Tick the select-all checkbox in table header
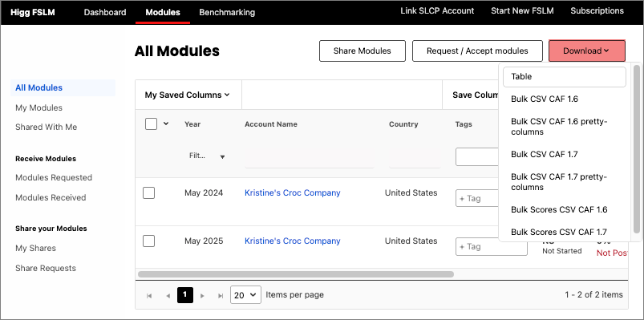This screenshot has width=644, height=320. 151,124
